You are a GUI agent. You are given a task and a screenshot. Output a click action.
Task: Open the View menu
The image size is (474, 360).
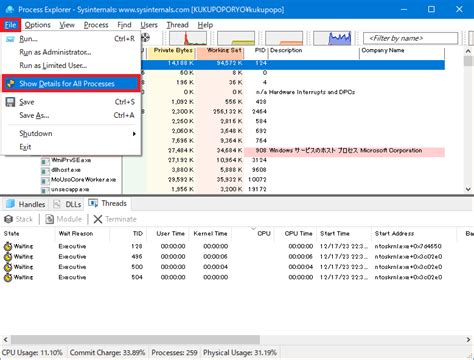67,25
